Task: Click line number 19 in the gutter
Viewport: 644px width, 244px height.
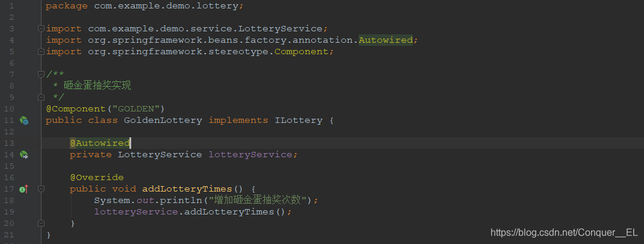Action: click(x=9, y=212)
